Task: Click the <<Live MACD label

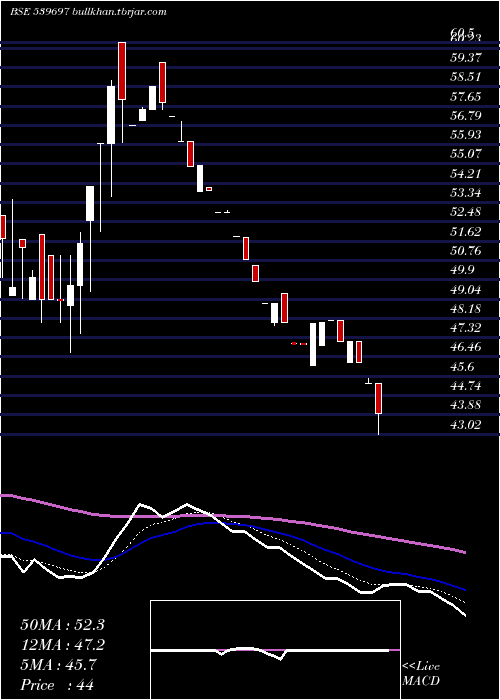Action: pyautogui.click(x=421, y=674)
